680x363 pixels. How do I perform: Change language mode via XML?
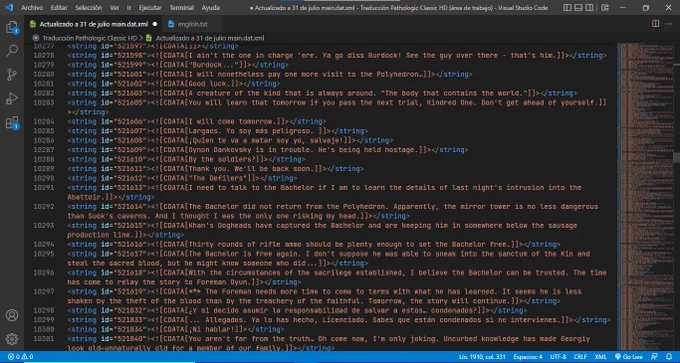click(x=601, y=357)
